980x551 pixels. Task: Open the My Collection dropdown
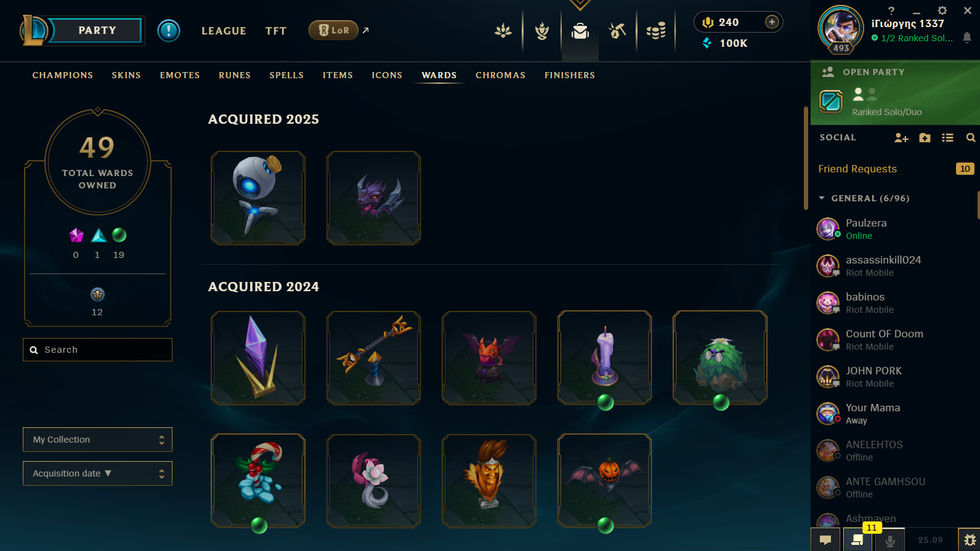point(97,440)
